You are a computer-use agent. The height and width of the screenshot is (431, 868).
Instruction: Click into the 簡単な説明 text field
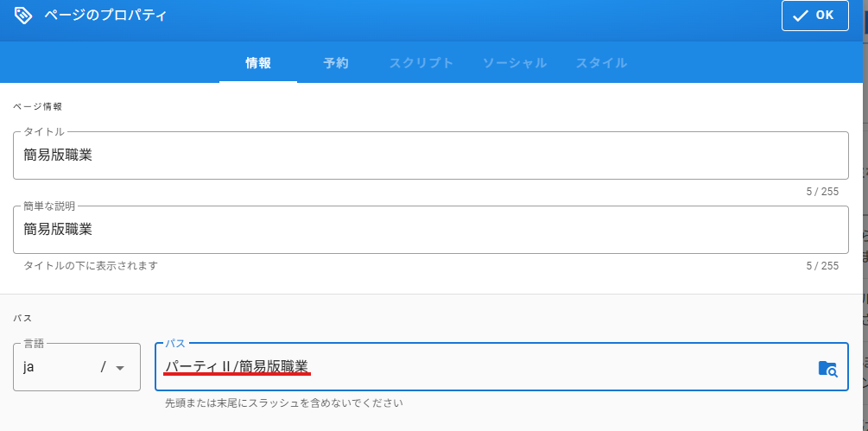pos(430,230)
